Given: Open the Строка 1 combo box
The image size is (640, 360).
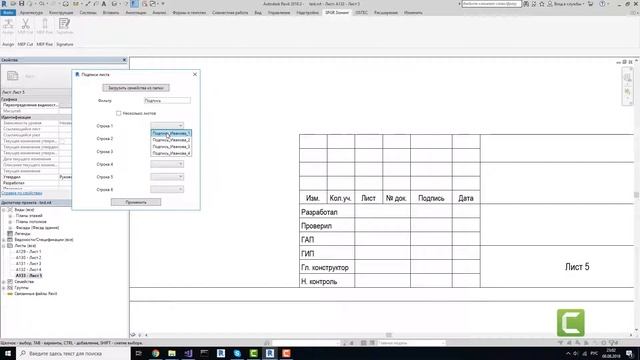Looking at the screenshot, I should point(167,125).
